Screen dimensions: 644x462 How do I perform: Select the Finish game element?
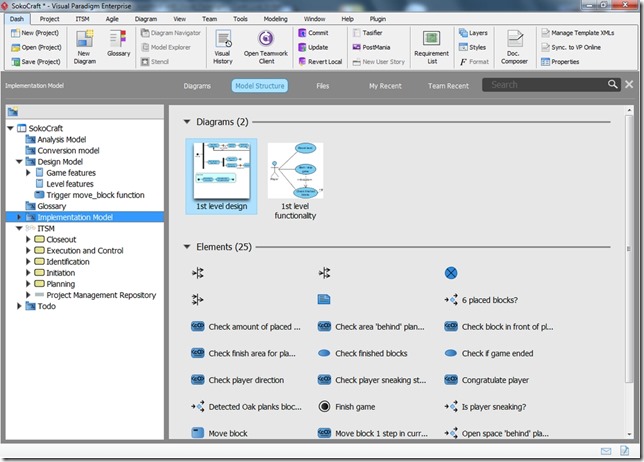[347, 407]
